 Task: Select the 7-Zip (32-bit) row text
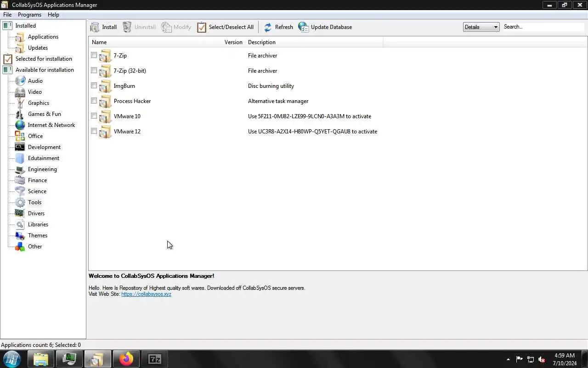pos(130,71)
